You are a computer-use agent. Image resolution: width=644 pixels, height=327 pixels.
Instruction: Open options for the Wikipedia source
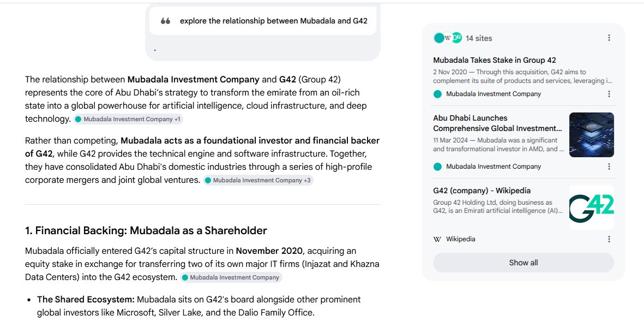(x=609, y=239)
